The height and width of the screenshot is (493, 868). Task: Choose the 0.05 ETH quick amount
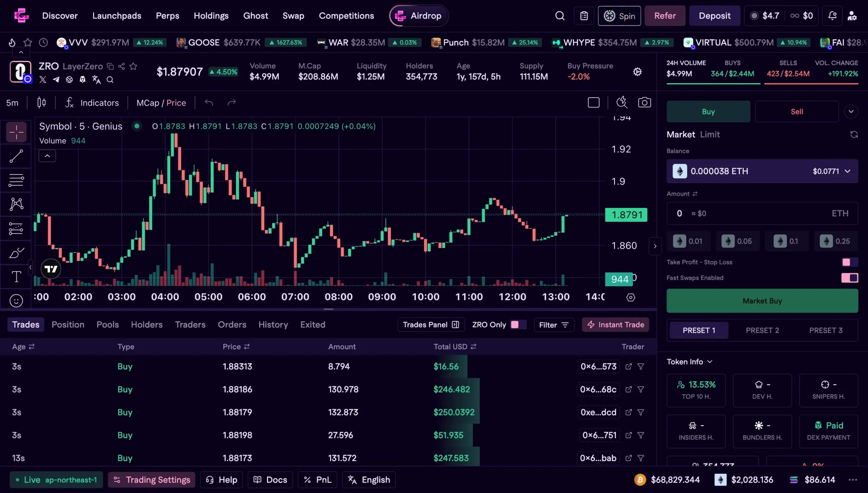(737, 241)
